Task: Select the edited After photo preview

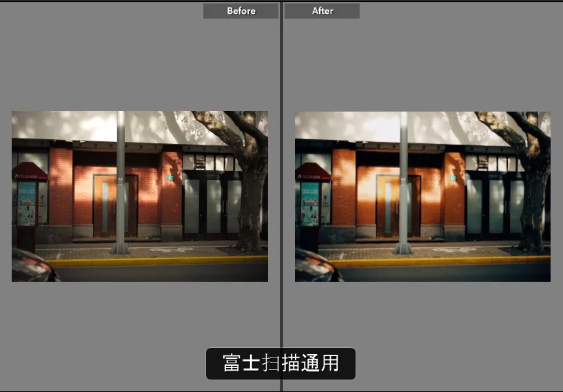Action: point(422,196)
